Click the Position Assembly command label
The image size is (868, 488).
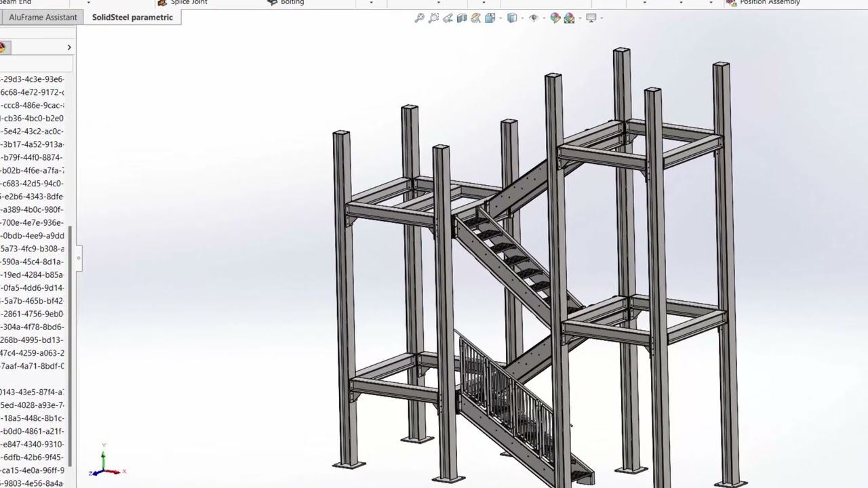770,3
